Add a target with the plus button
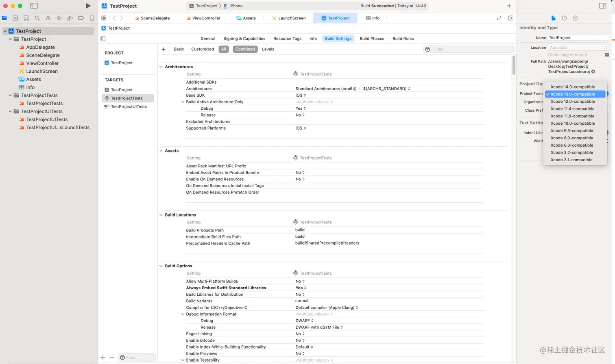Viewport: 615px width, 364px height. click(x=103, y=357)
